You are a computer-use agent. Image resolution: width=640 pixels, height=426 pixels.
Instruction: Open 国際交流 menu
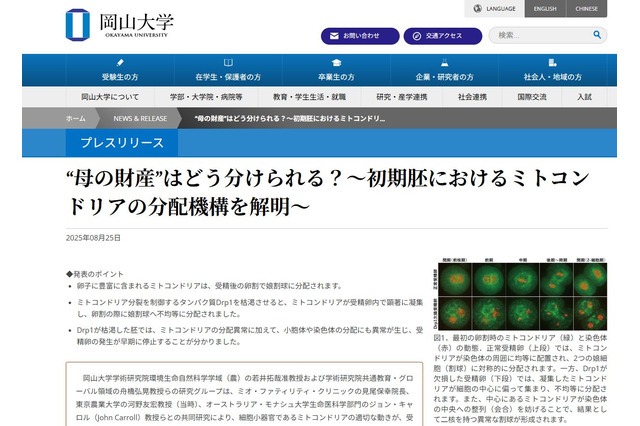point(532,97)
